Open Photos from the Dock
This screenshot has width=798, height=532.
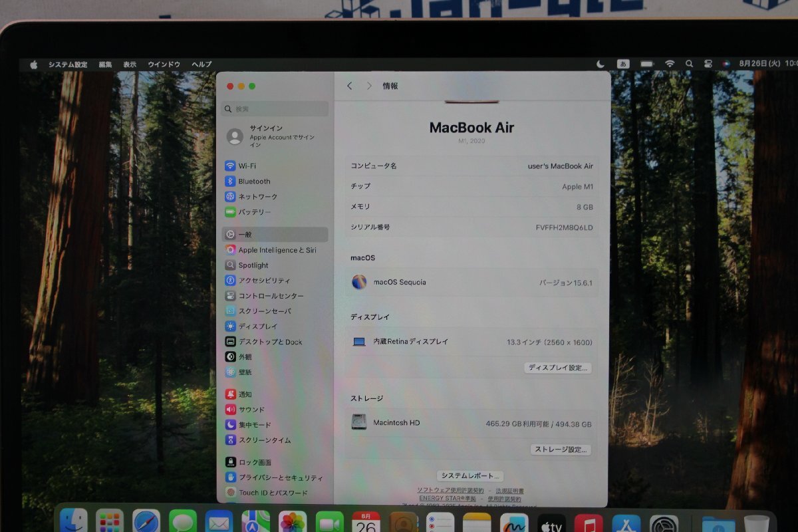[x=293, y=522]
